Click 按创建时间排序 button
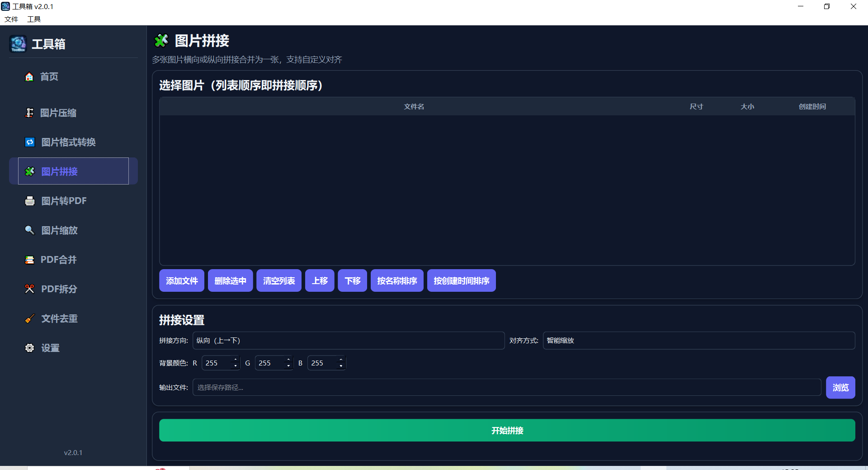 point(462,281)
